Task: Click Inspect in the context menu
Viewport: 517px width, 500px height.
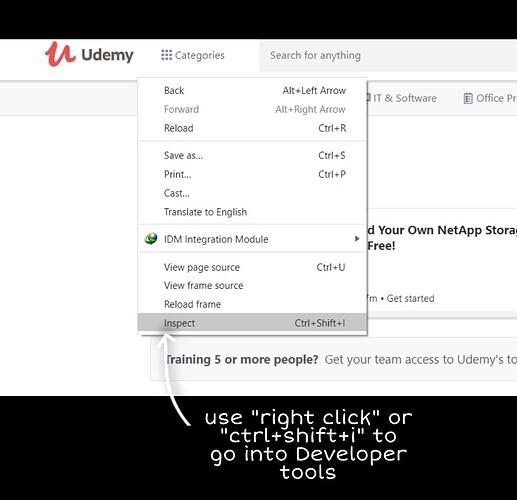Action: coord(252,323)
